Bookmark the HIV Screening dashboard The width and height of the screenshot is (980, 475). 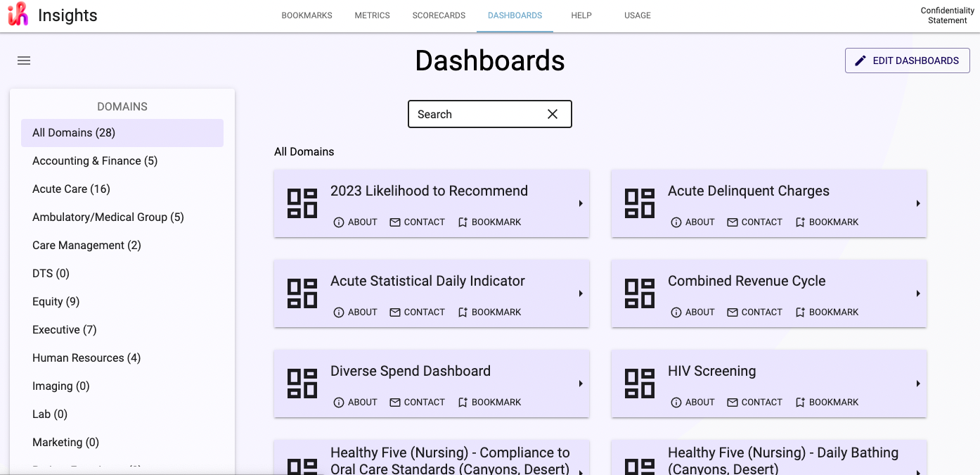[x=827, y=402]
